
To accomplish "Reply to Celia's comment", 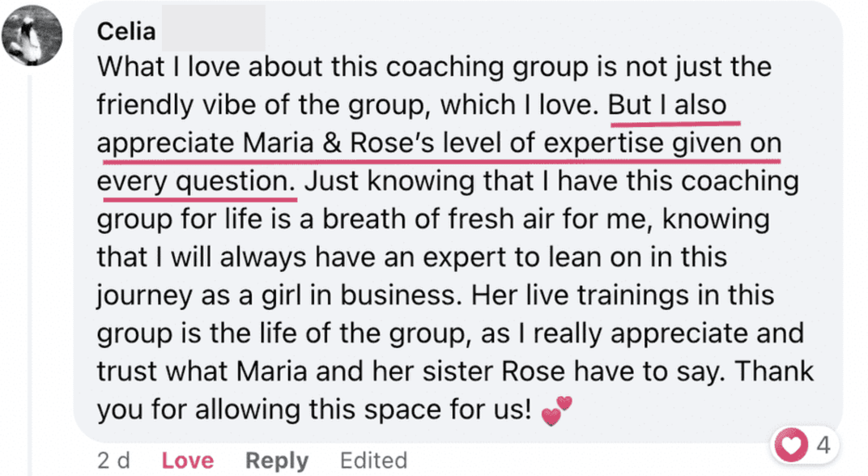I will pos(277,461).
